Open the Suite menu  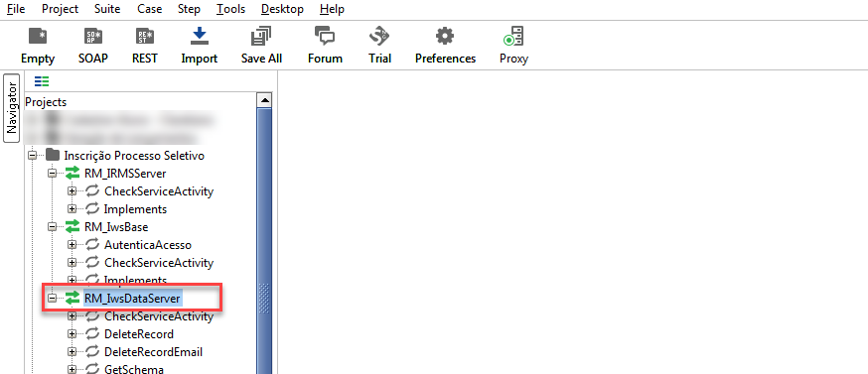point(107,9)
